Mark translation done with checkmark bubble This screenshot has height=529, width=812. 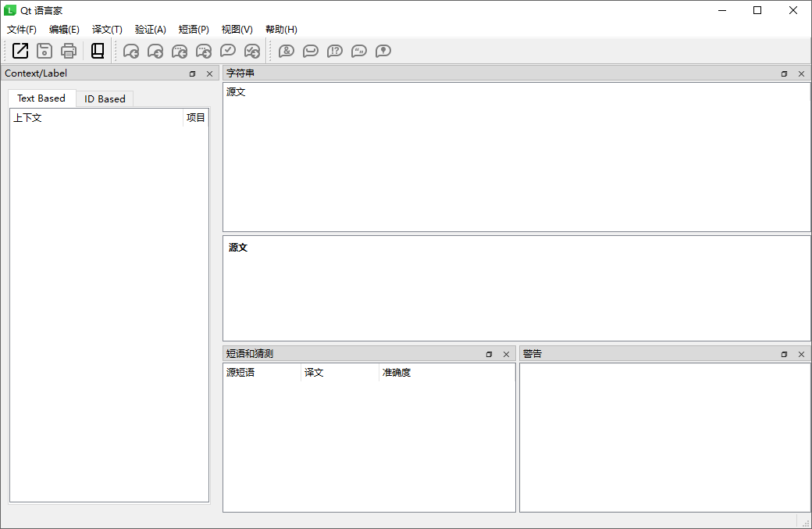228,51
